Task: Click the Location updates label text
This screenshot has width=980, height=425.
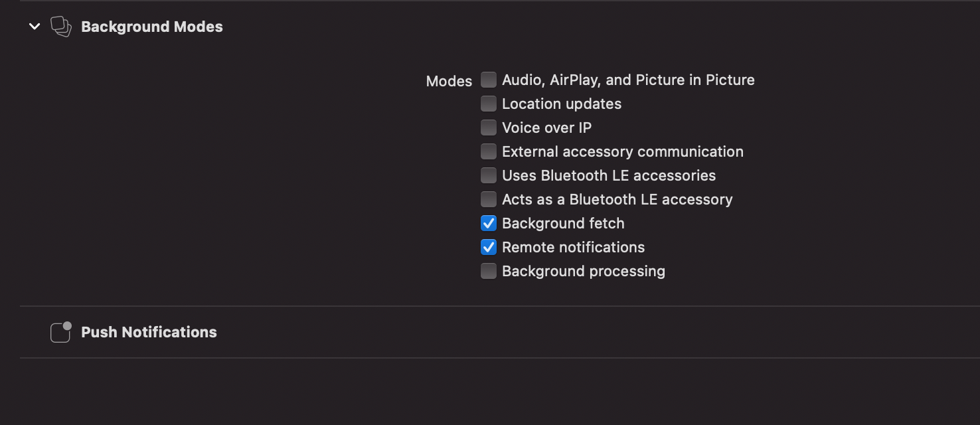Action: click(562, 104)
